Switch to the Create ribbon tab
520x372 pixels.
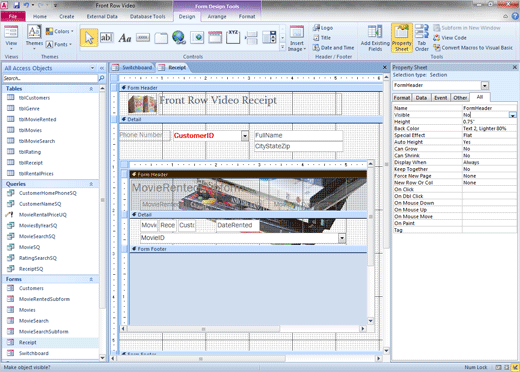pos(67,16)
